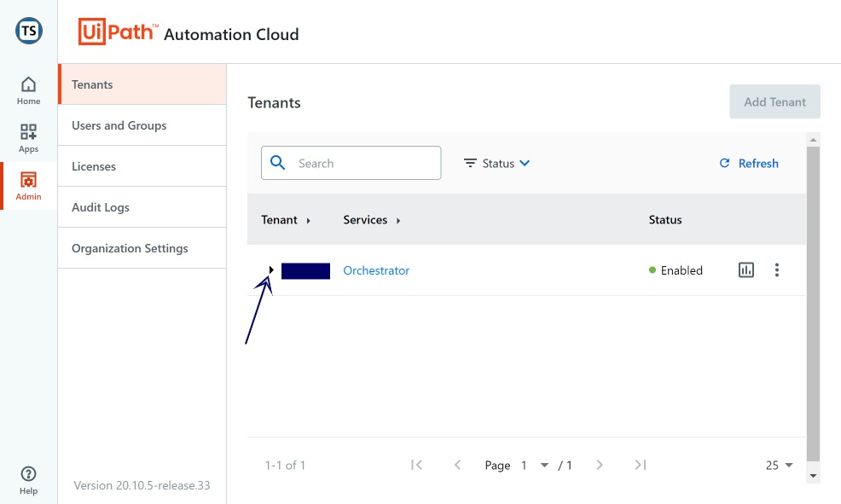Image resolution: width=841 pixels, height=504 pixels.
Task: Open Users and Groups
Action: point(142,125)
